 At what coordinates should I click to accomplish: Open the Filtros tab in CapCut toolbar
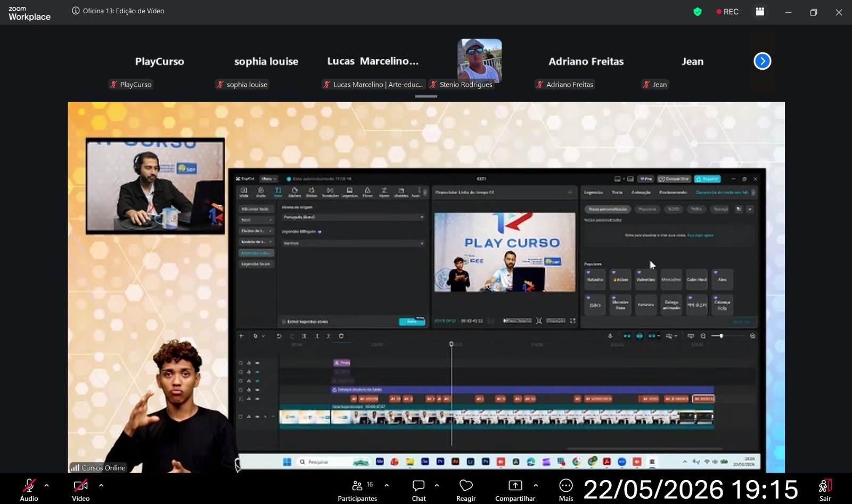[367, 192]
